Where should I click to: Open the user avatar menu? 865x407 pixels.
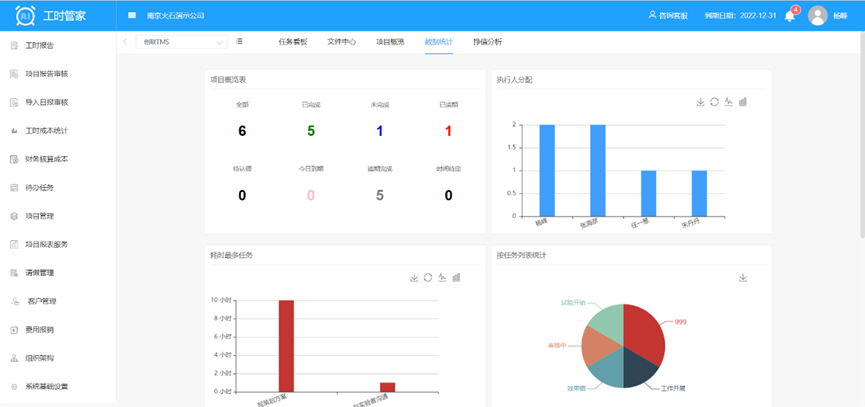coord(817,16)
